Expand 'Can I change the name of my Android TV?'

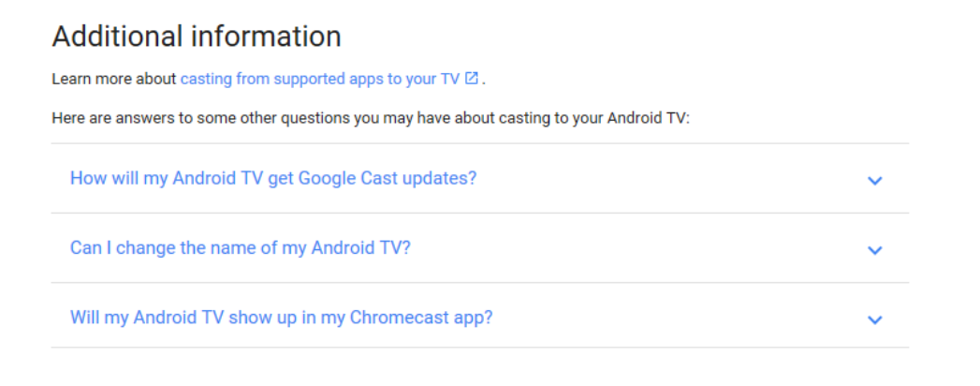pos(480,247)
